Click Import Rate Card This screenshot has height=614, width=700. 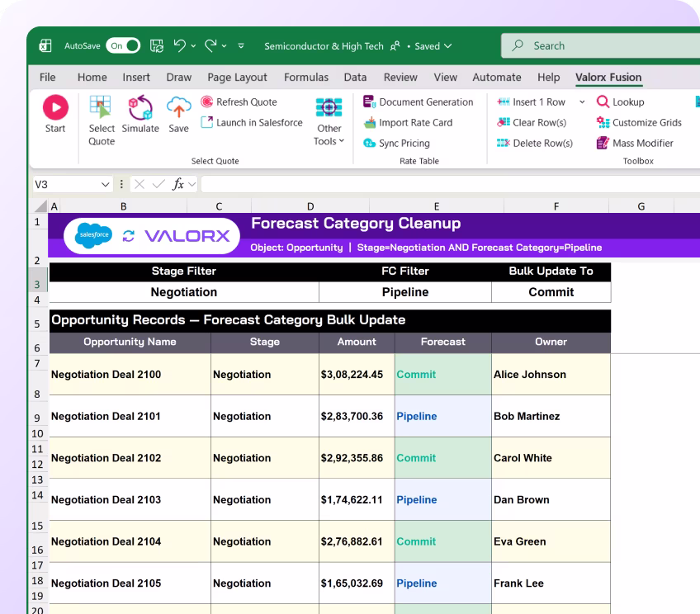(408, 122)
